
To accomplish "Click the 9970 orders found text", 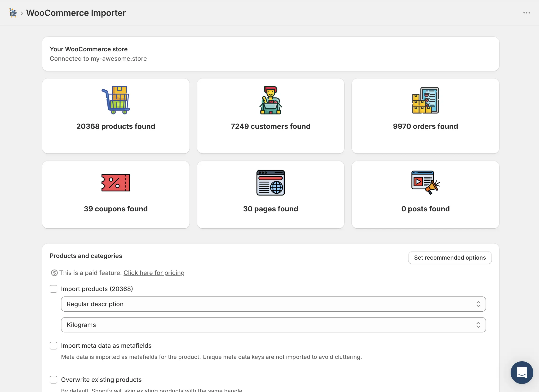I will 425,126.
